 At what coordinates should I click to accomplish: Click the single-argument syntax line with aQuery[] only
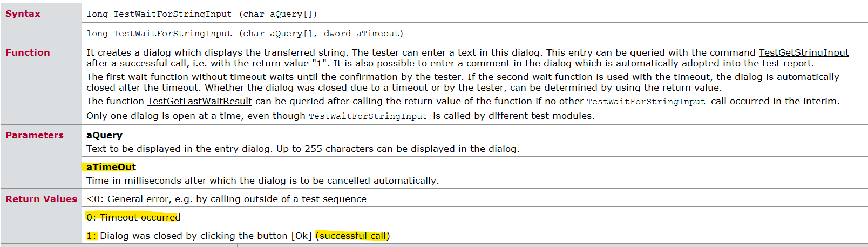(x=201, y=14)
